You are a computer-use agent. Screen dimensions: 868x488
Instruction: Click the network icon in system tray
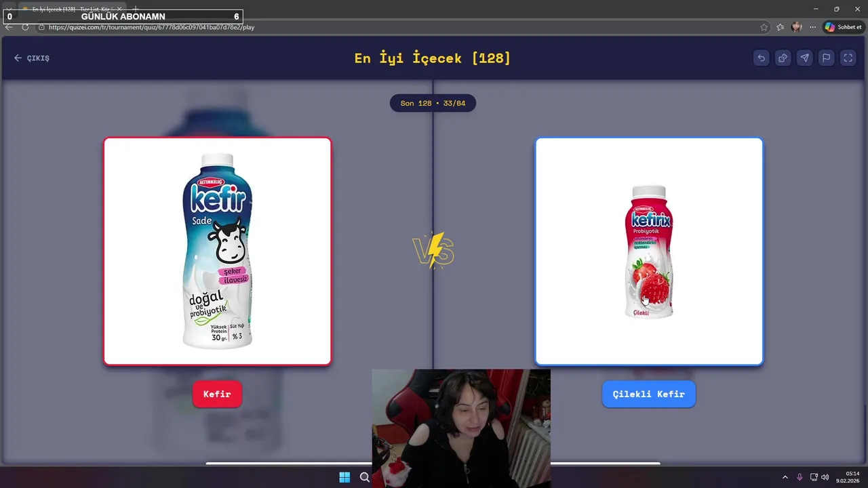point(814,477)
